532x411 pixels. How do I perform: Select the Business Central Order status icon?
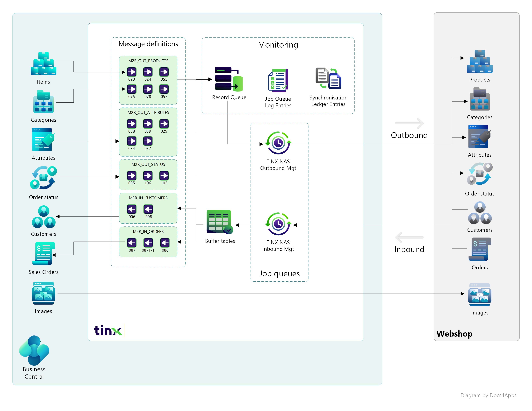43,178
